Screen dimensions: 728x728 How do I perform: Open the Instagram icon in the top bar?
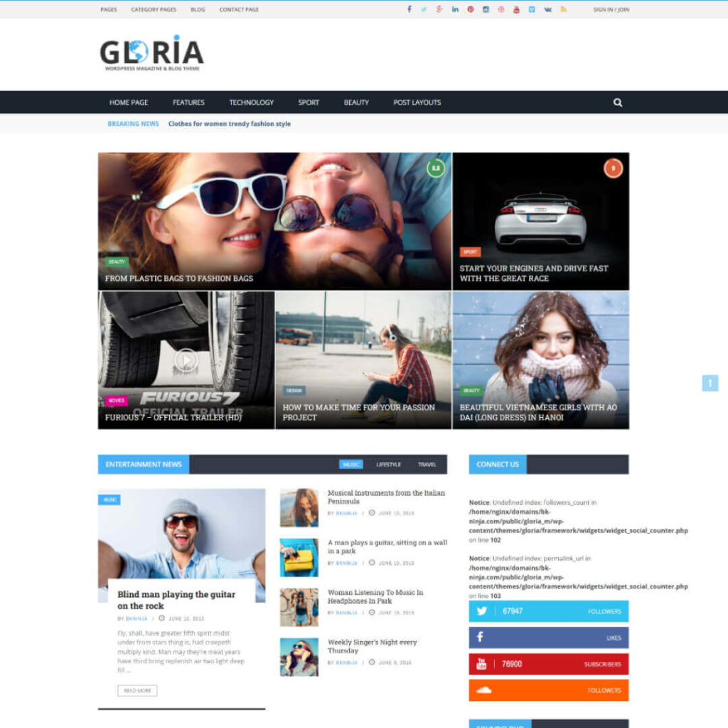[486, 9]
